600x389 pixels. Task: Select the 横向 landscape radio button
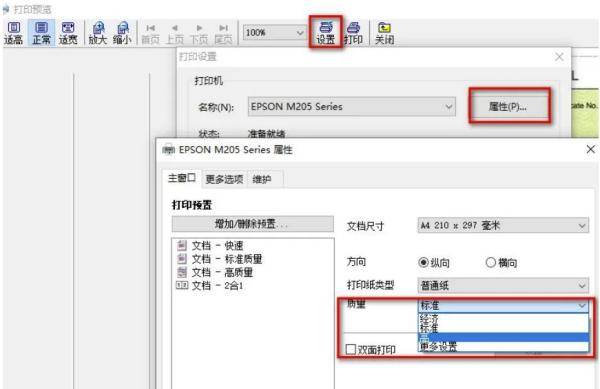pos(491,262)
